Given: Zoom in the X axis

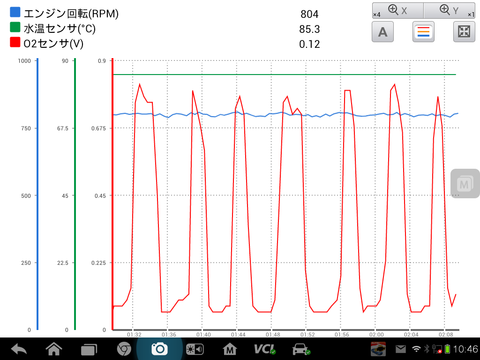Looking at the screenshot, I should 398,10.
